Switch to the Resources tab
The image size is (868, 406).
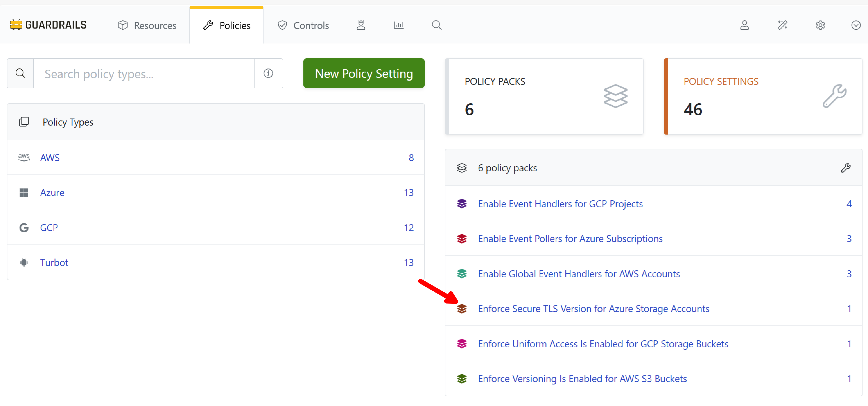[x=147, y=25]
